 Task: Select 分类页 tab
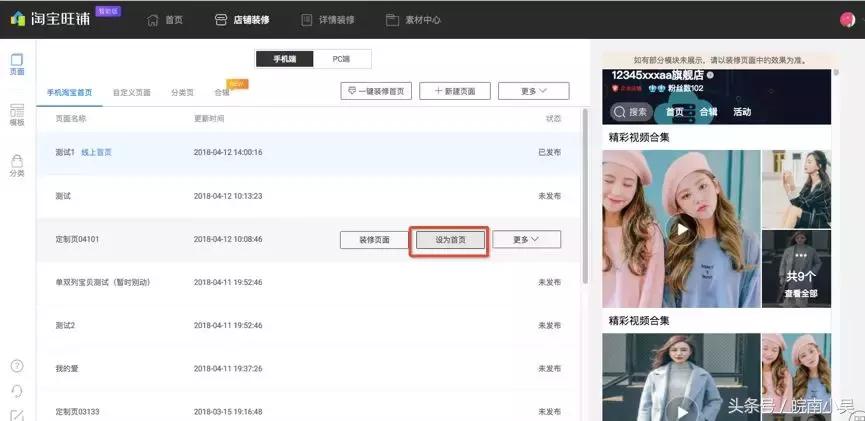(x=182, y=93)
